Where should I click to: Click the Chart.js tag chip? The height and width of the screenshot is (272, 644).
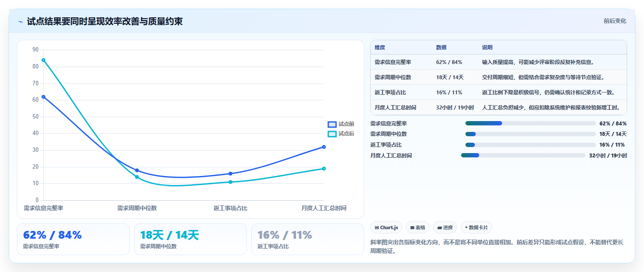click(386, 227)
